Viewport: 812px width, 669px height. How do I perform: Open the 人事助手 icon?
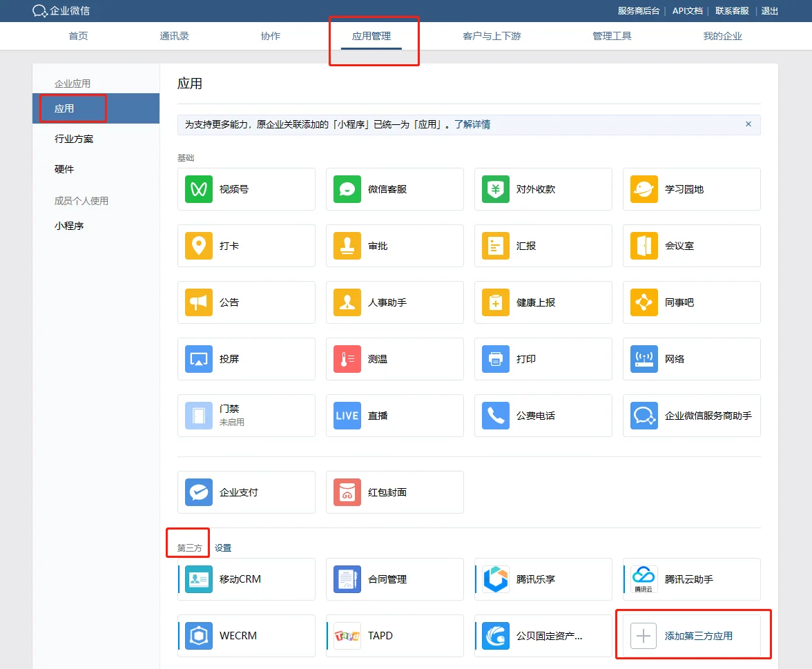347,302
